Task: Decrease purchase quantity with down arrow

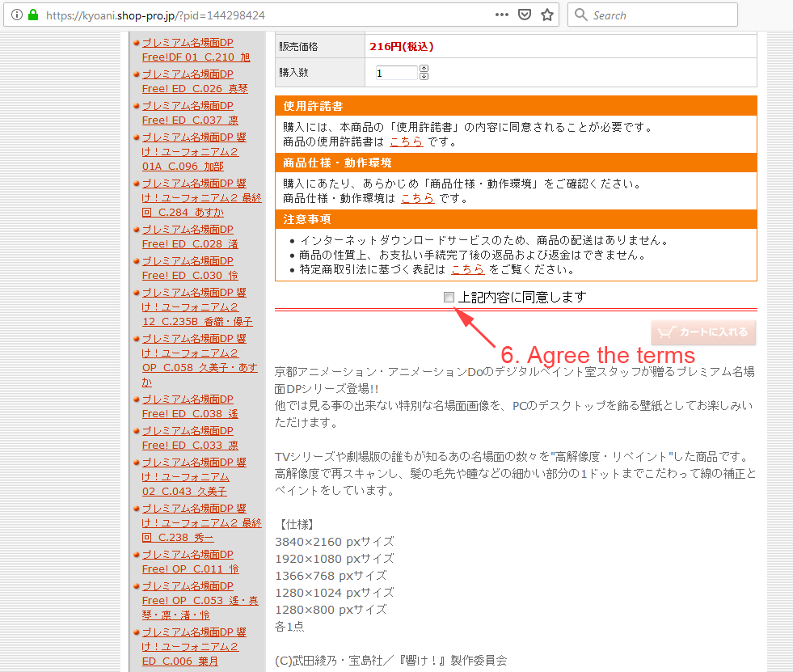Action: point(424,77)
